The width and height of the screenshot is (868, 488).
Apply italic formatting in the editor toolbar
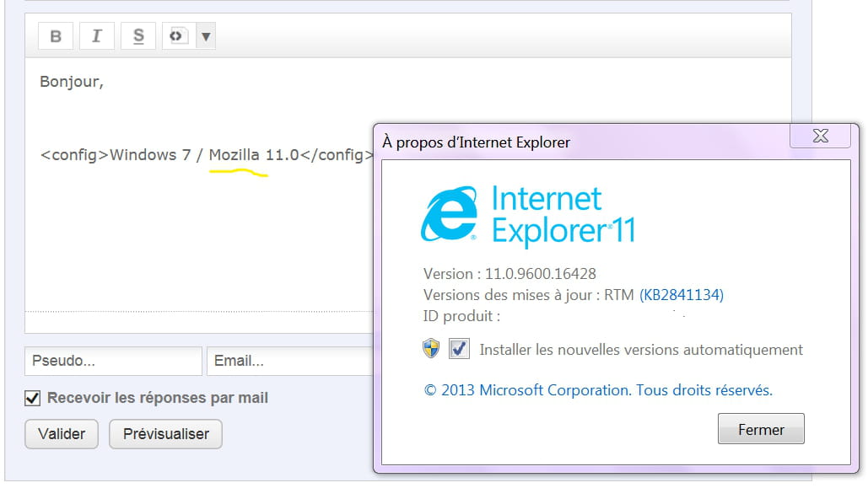97,36
